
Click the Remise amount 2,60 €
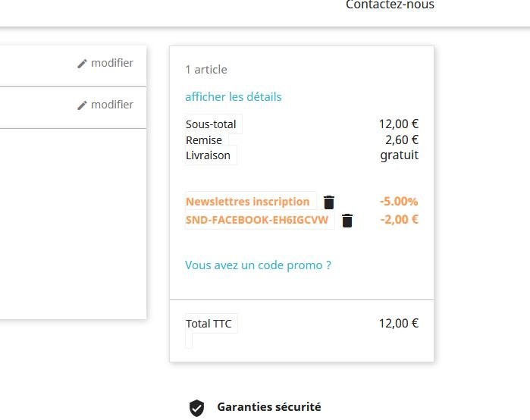tap(402, 140)
